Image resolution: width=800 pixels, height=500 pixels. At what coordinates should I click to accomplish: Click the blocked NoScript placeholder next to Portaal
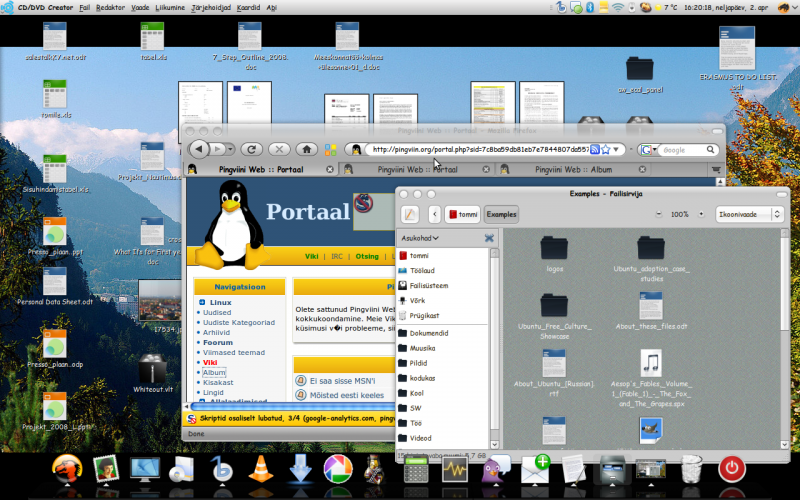click(x=373, y=212)
